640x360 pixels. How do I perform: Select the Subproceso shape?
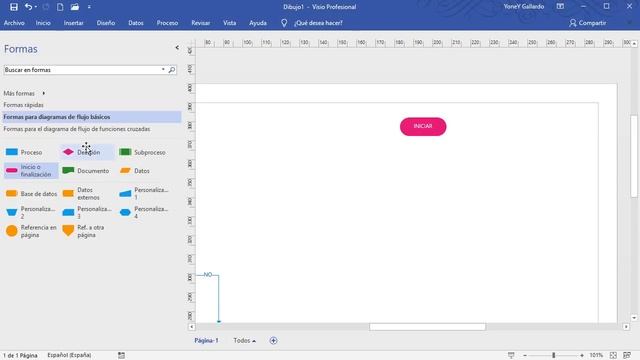pos(142,152)
